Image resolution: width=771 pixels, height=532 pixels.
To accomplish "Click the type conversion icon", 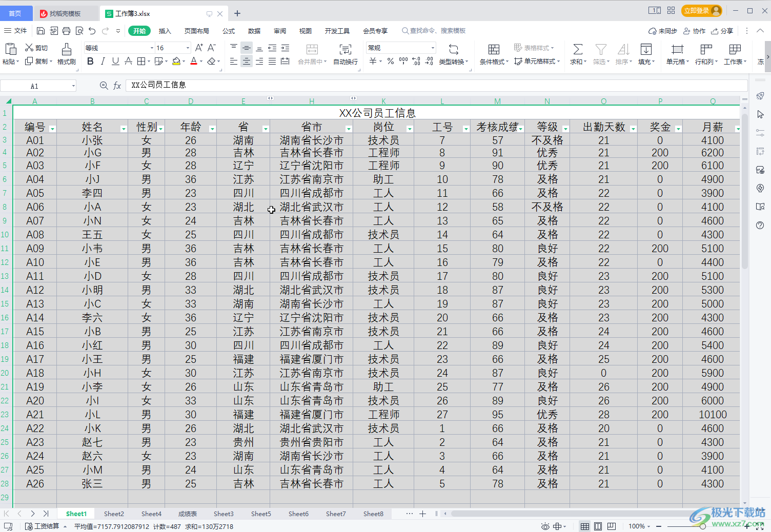I will click(x=454, y=49).
